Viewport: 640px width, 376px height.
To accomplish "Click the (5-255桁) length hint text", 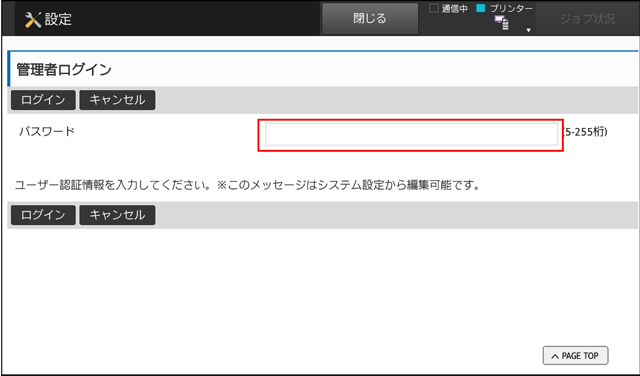I will pos(585,132).
